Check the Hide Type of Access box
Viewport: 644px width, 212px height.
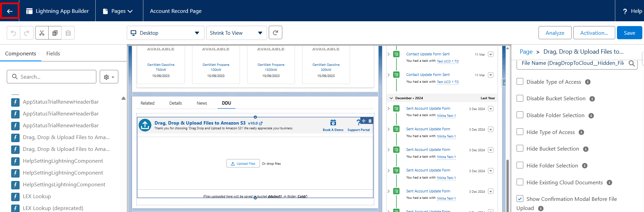click(520, 132)
